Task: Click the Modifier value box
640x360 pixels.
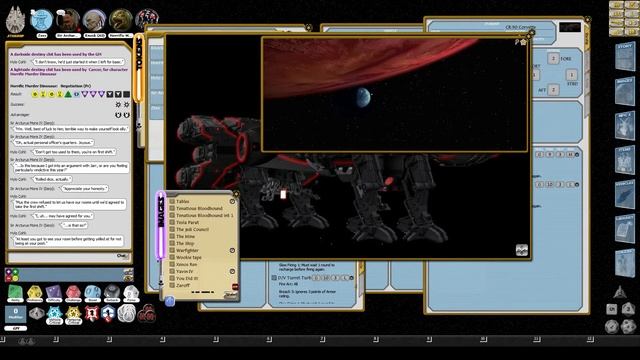Action: pyautogui.click(x=16, y=314)
